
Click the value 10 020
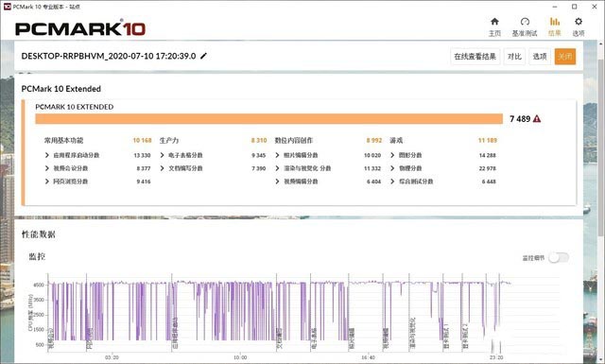[x=372, y=155]
